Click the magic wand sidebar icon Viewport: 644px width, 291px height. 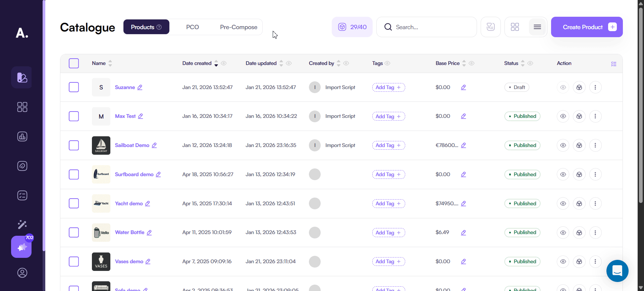pyautogui.click(x=22, y=224)
